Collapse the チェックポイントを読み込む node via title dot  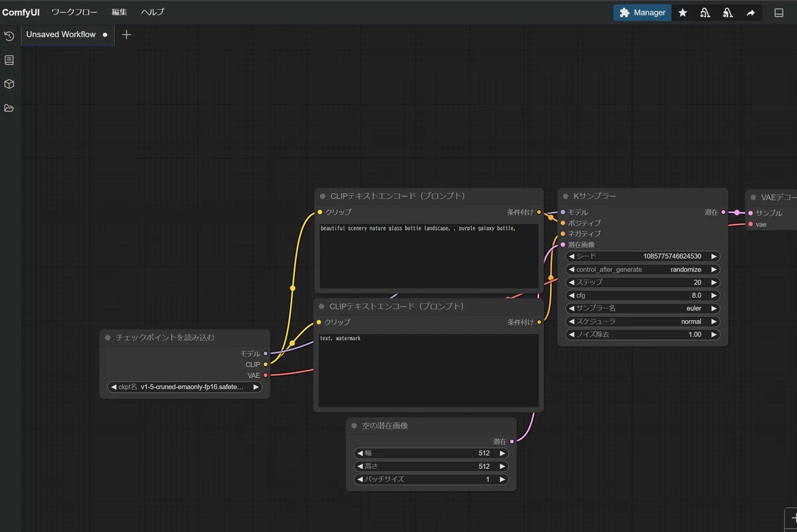click(x=108, y=337)
